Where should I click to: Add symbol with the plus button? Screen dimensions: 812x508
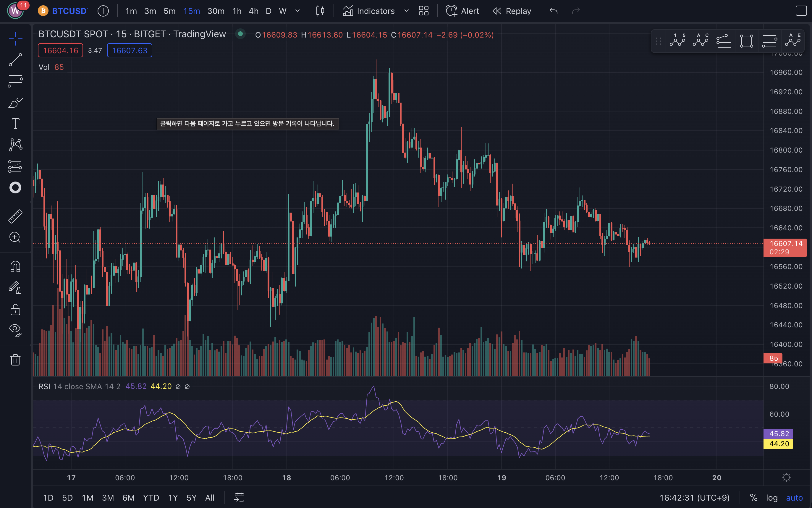point(103,11)
